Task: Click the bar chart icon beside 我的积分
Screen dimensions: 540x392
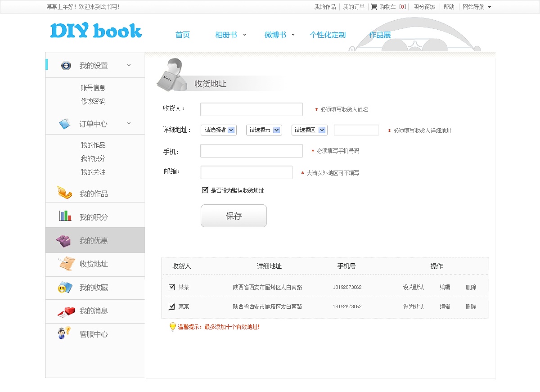Action: [x=65, y=216]
